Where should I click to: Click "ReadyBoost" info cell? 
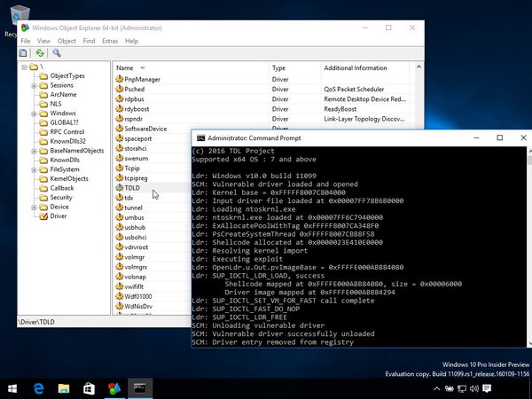click(x=340, y=109)
